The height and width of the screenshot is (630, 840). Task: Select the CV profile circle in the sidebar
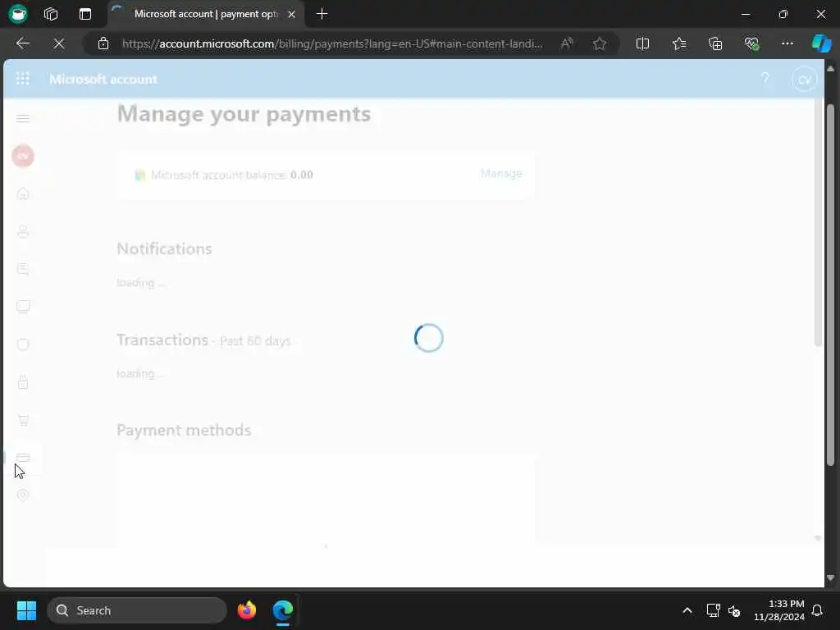22,156
